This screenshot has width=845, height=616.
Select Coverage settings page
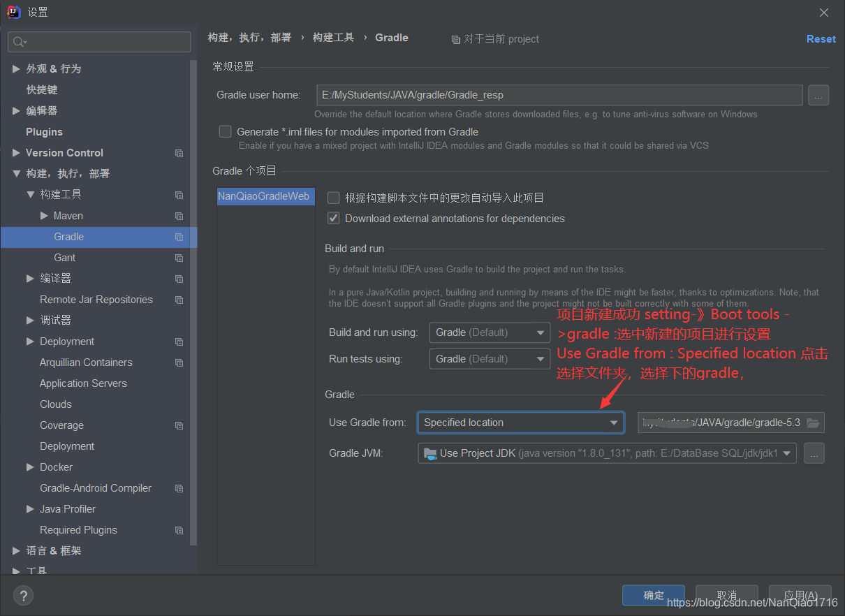point(61,425)
